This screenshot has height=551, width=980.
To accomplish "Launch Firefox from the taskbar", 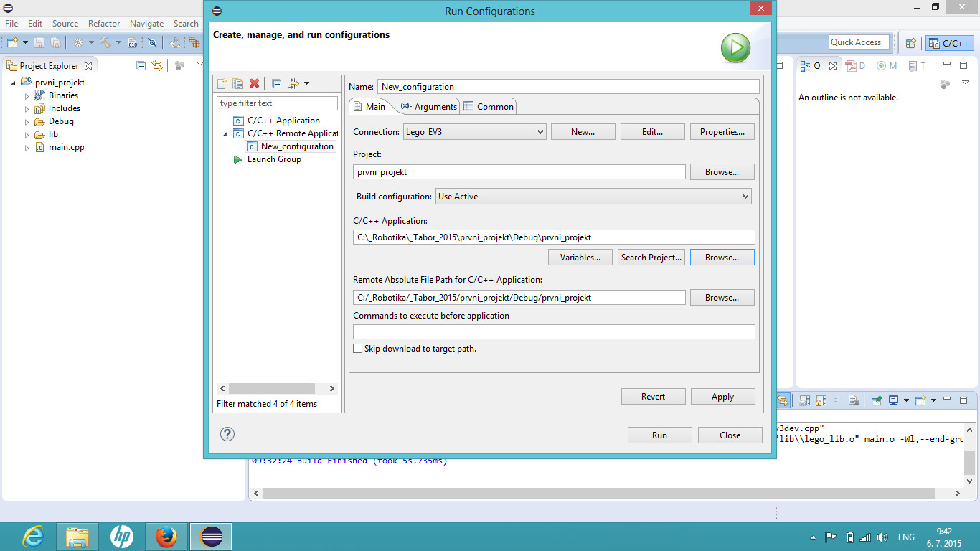I will tap(166, 537).
